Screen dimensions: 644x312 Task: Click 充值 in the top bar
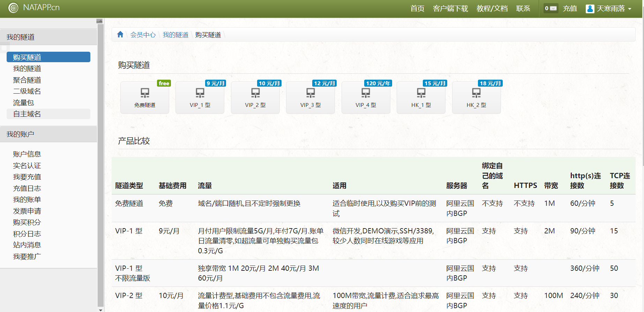click(570, 9)
